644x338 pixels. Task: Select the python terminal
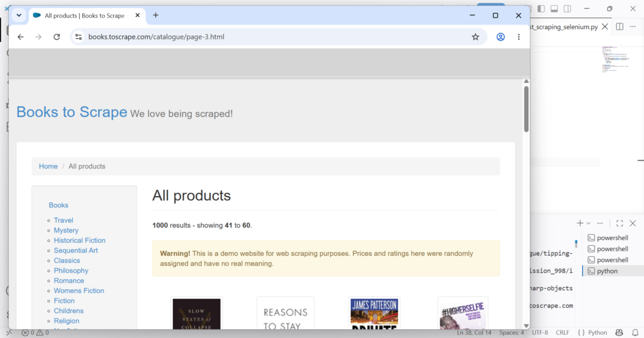click(x=612, y=271)
